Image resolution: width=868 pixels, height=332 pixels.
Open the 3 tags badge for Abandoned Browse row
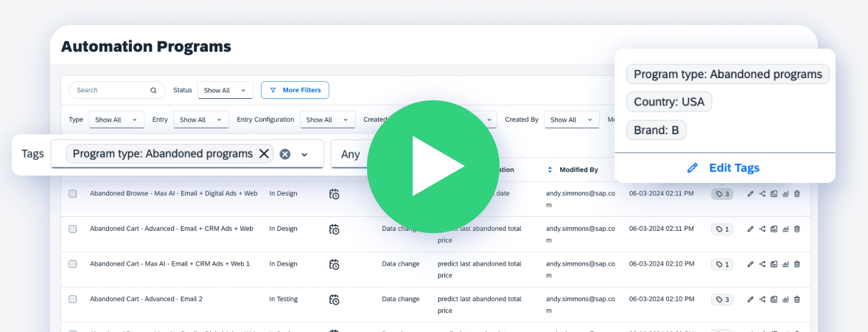pyautogui.click(x=722, y=194)
